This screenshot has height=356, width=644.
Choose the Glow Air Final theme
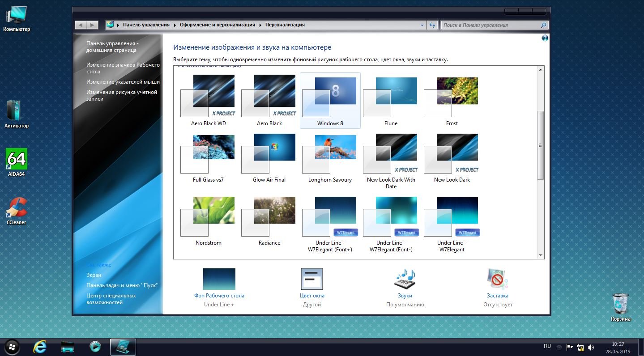click(269, 158)
